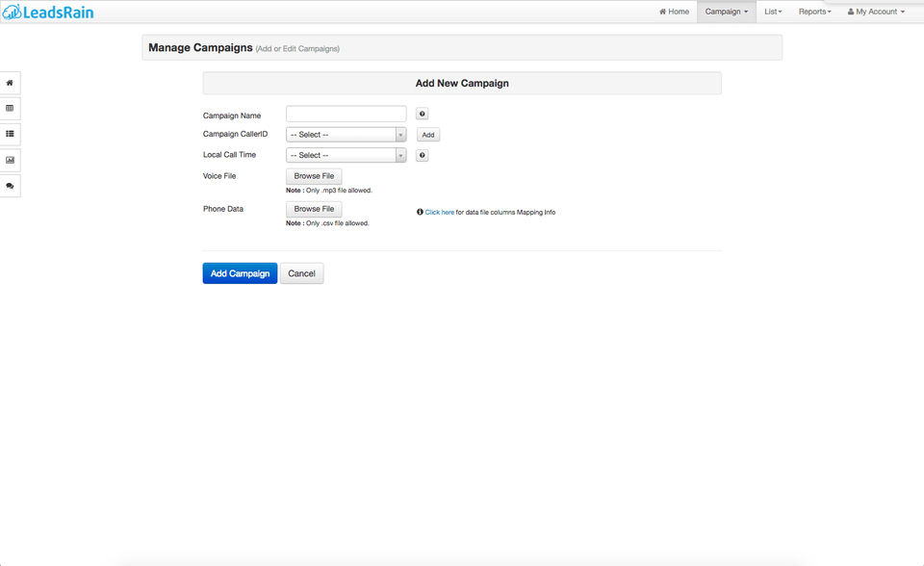Open the List menu in navbar
The height and width of the screenshot is (566, 924).
(773, 12)
